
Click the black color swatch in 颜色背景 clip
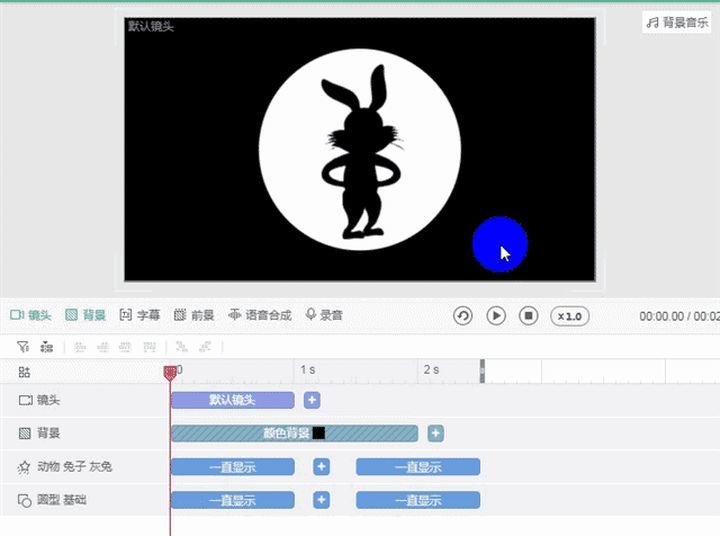[x=319, y=433]
